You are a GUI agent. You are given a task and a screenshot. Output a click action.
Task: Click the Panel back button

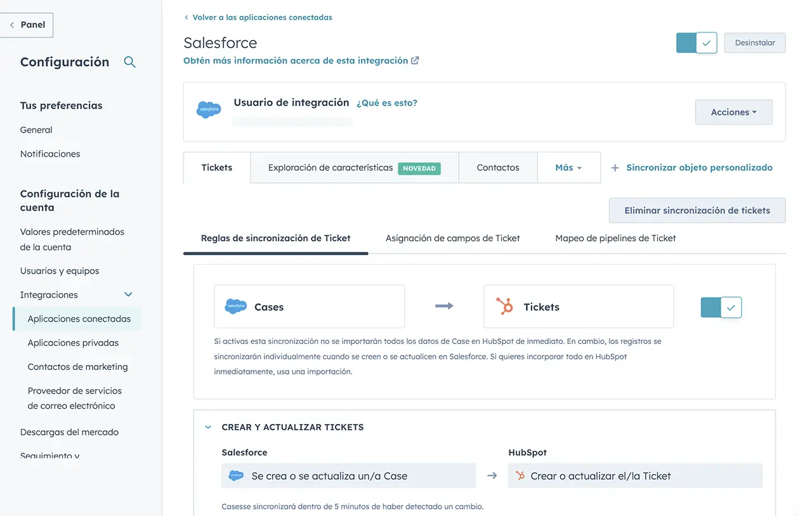[27, 25]
